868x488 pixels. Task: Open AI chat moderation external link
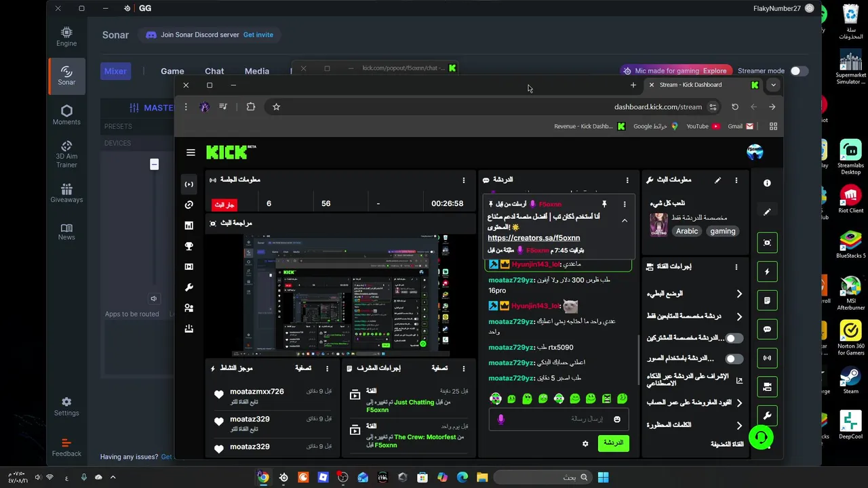(x=739, y=381)
